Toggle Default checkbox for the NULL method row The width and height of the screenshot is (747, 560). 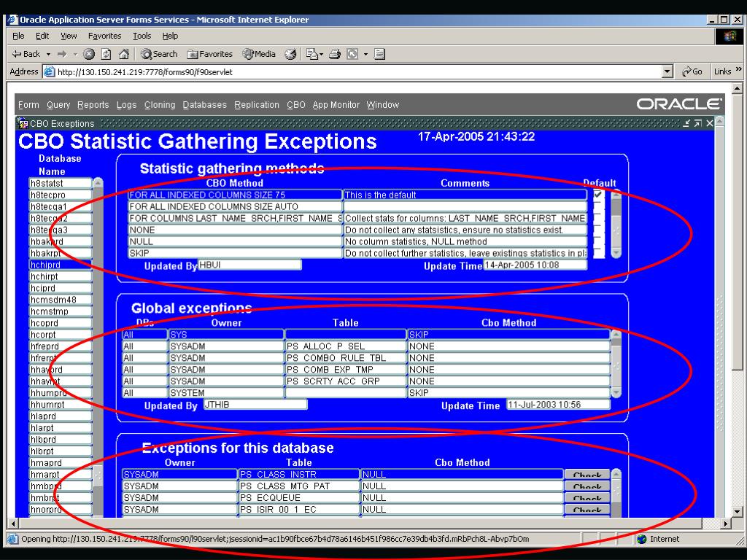(598, 241)
